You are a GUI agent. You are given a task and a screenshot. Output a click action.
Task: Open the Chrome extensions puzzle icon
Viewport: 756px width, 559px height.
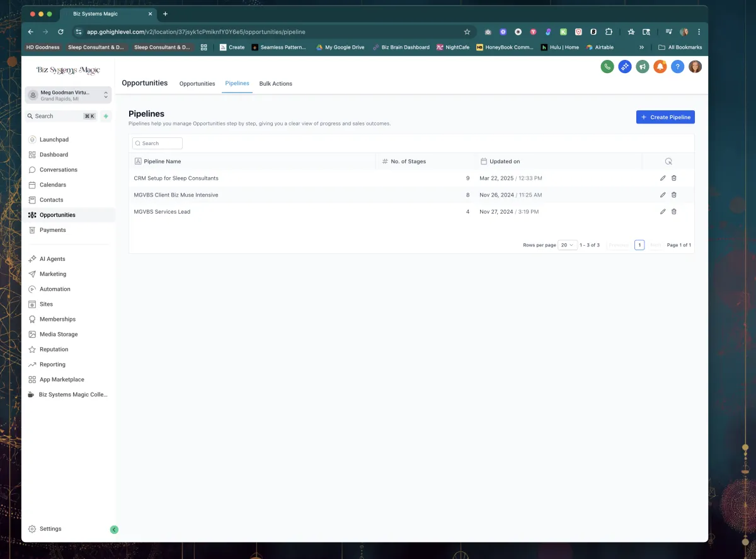(x=609, y=32)
